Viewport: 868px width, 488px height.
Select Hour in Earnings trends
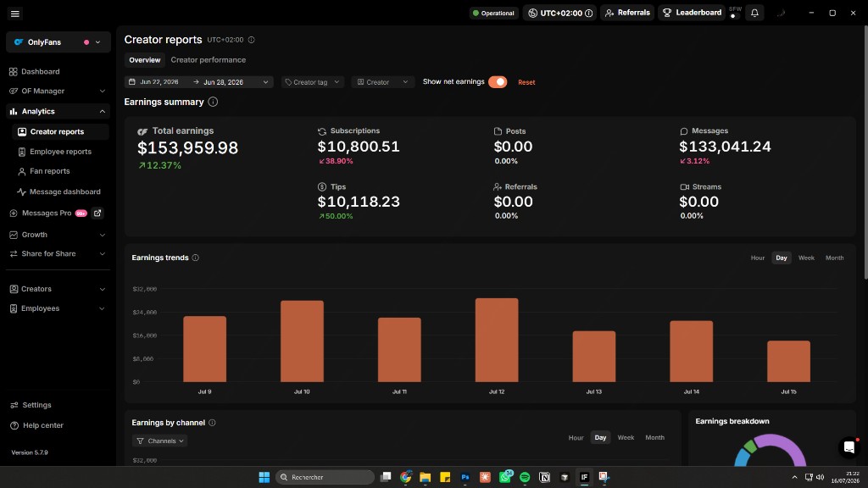point(757,258)
